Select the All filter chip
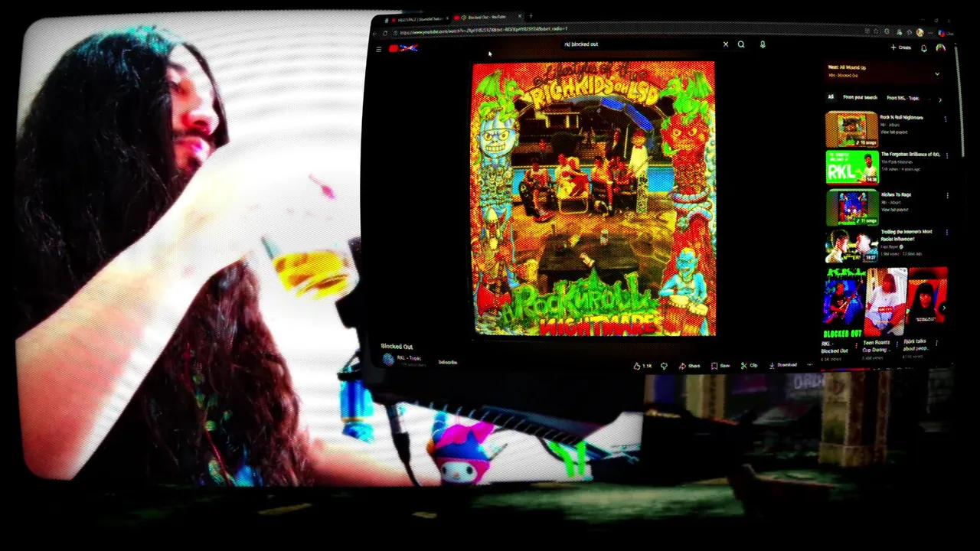The height and width of the screenshot is (551, 980). (x=831, y=97)
